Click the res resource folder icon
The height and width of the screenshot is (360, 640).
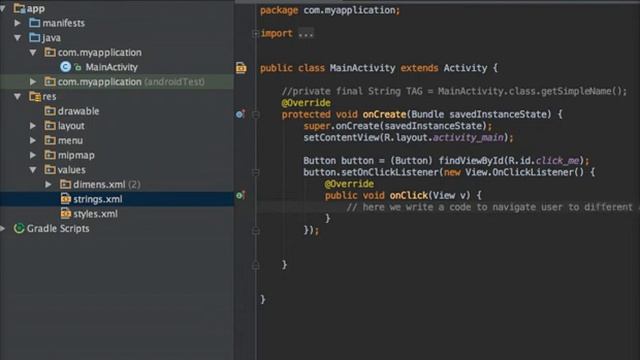point(35,96)
